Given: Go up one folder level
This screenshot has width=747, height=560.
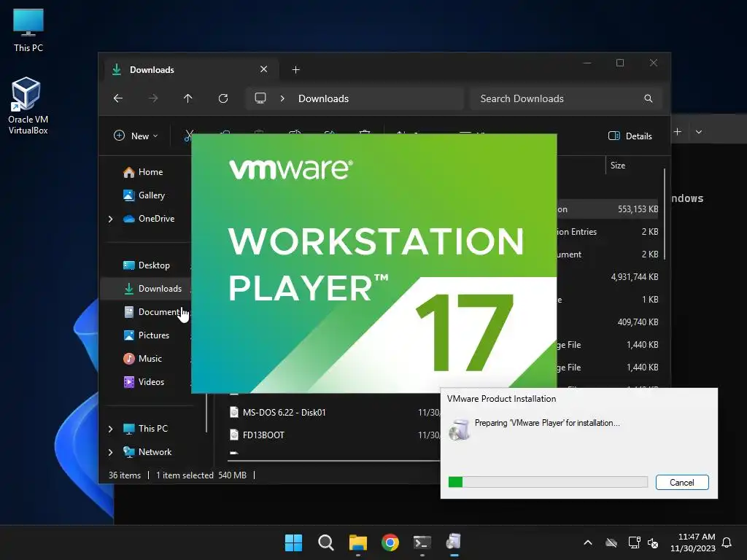Looking at the screenshot, I should tap(187, 98).
